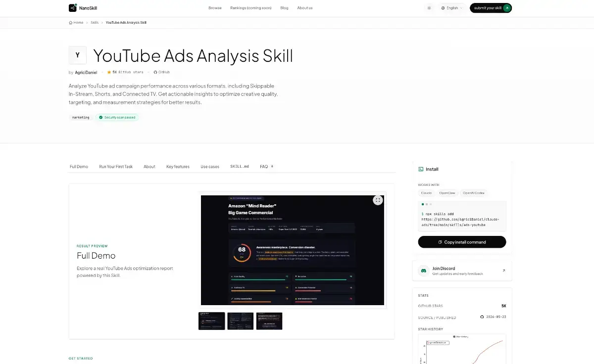Viewport: 594px width, 364px height.
Task: Click the GitHub icon beside published date
Action: pyautogui.click(x=482, y=317)
